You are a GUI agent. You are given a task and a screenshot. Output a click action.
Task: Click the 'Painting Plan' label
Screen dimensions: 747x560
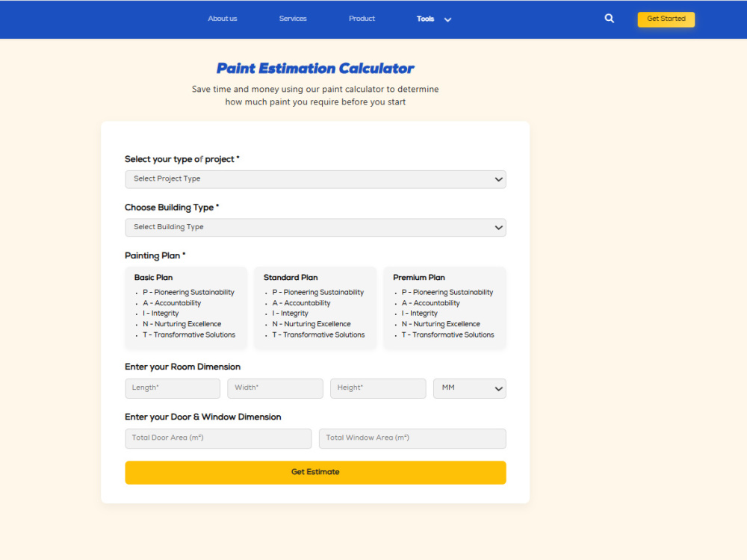(155, 255)
